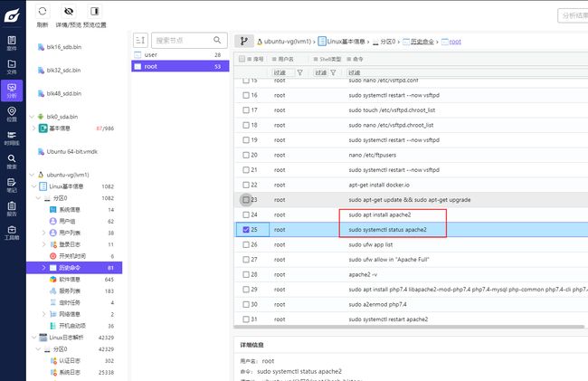
Task: Click the sort/expand nodes icon beside search box
Action: click(x=140, y=40)
